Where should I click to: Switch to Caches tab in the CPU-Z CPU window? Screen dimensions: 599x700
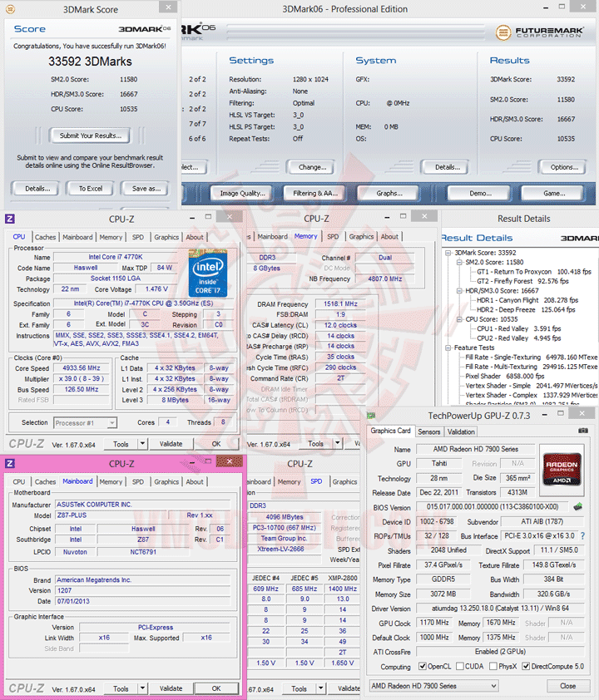[x=45, y=237]
